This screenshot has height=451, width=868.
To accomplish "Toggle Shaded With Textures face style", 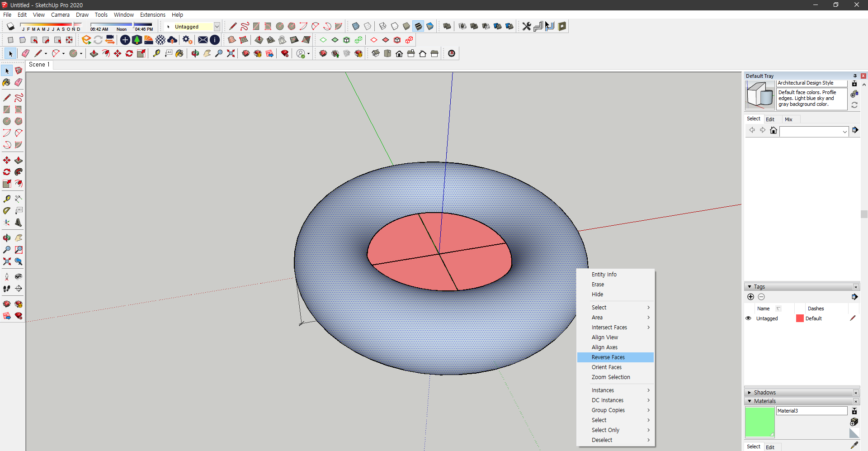I will point(418,26).
